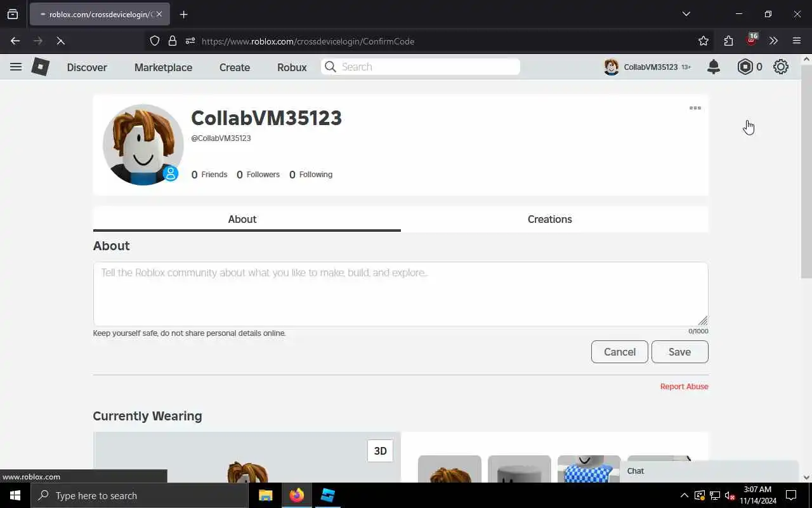Image resolution: width=812 pixels, height=508 pixels.
Task: Open the taskbar clock and date
Action: coord(757,495)
